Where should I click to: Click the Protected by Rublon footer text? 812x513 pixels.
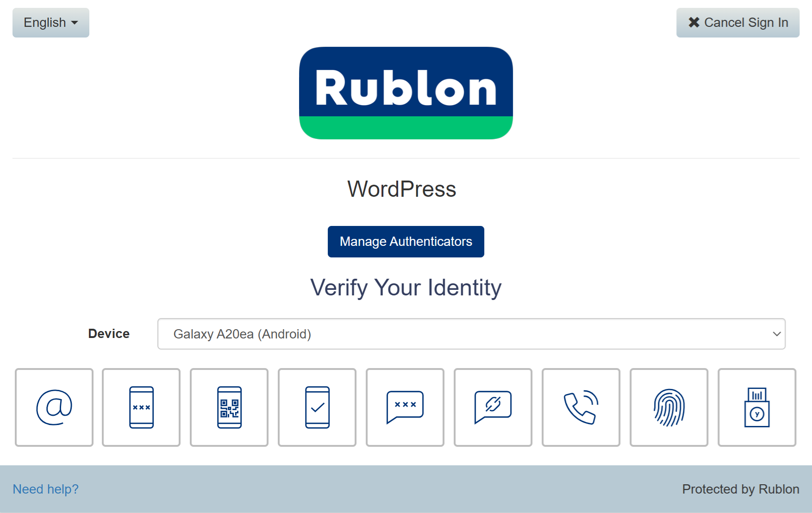coord(741,489)
